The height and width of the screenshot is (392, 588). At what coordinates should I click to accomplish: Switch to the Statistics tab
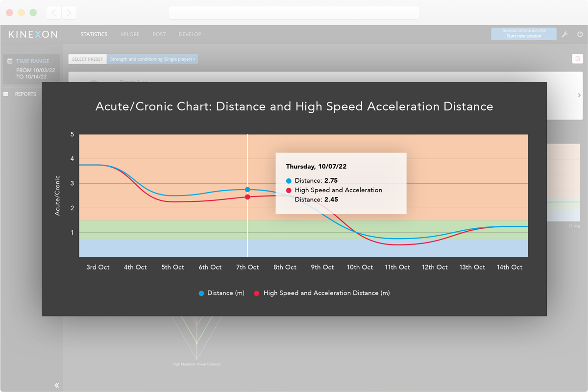(94, 34)
